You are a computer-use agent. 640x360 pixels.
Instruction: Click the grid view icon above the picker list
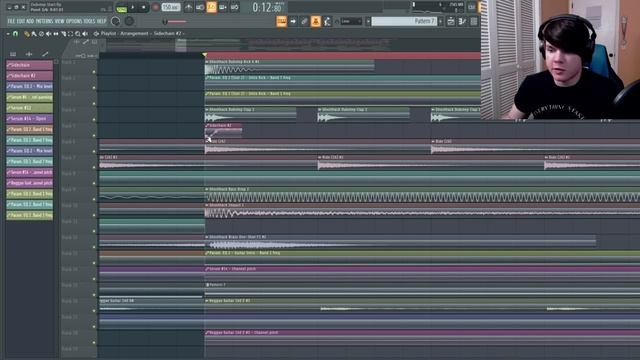13,54
